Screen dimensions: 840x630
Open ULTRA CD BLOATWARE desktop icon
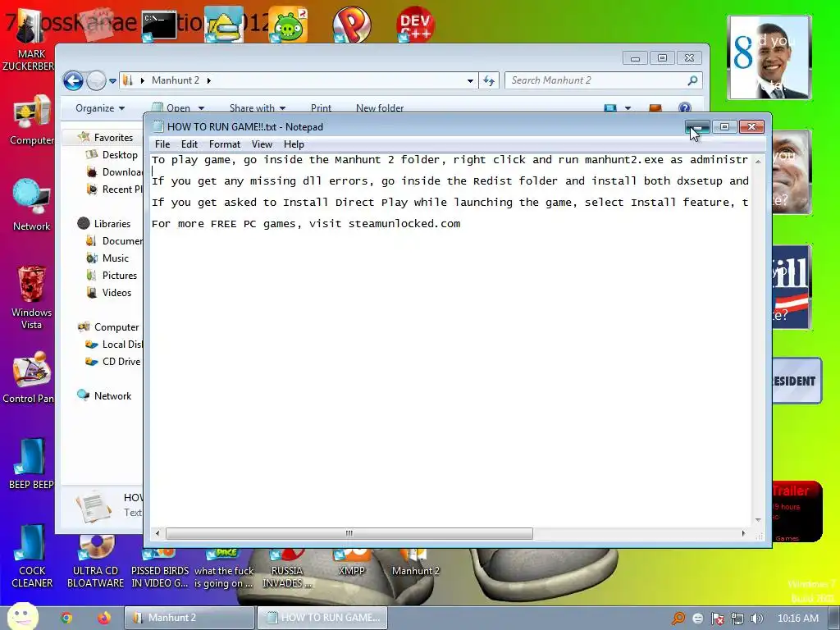95,563
